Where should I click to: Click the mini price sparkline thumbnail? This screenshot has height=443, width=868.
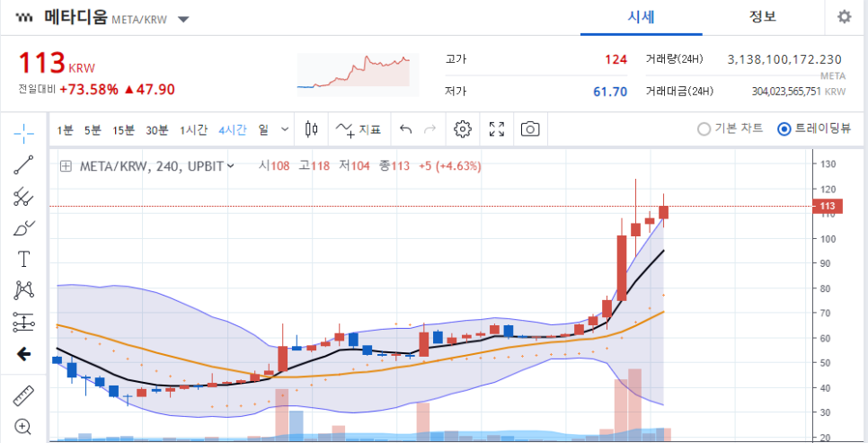(358, 75)
